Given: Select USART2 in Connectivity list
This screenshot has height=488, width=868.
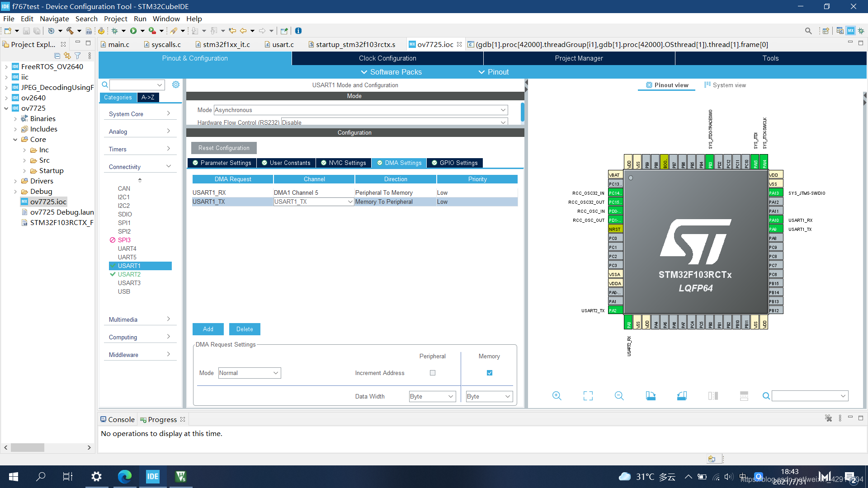Looking at the screenshot, I should click(129, 274).
